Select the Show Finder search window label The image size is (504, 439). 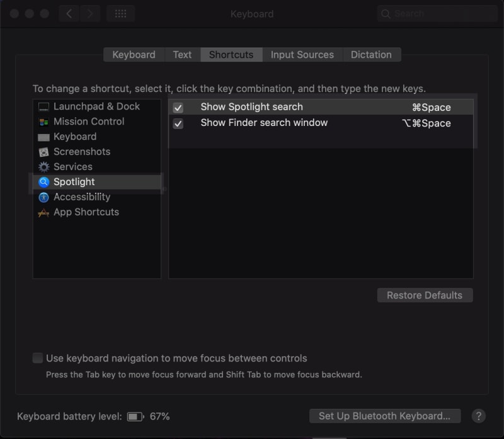[x=264, y=123]
